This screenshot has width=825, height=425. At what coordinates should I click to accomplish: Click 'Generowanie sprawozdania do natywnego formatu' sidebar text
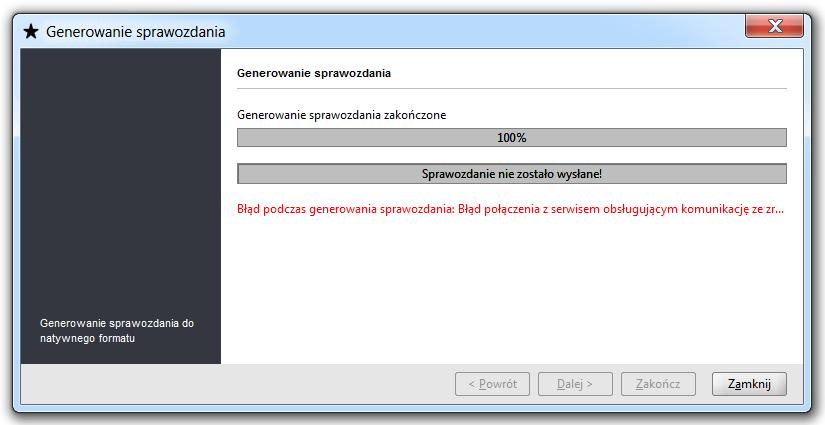point(117,330)
